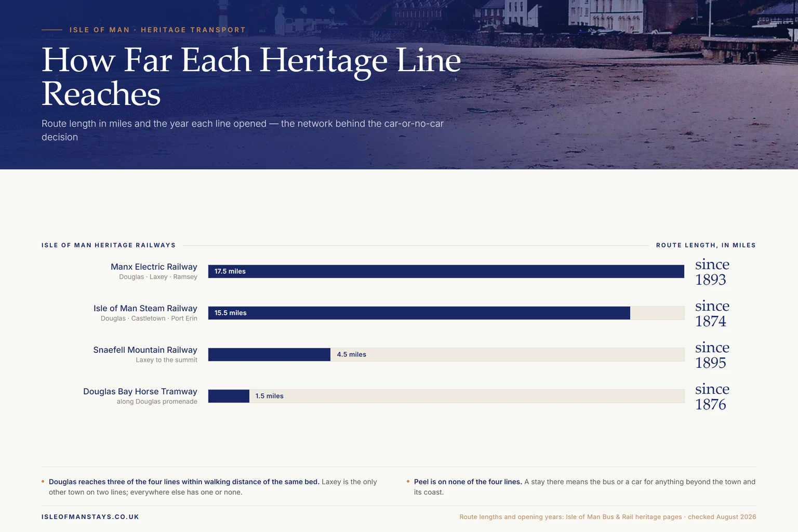Viewport: 798px width, 532px height.
Task: Select the '1.5 miles' value
Action: click(x=270, y=396)
